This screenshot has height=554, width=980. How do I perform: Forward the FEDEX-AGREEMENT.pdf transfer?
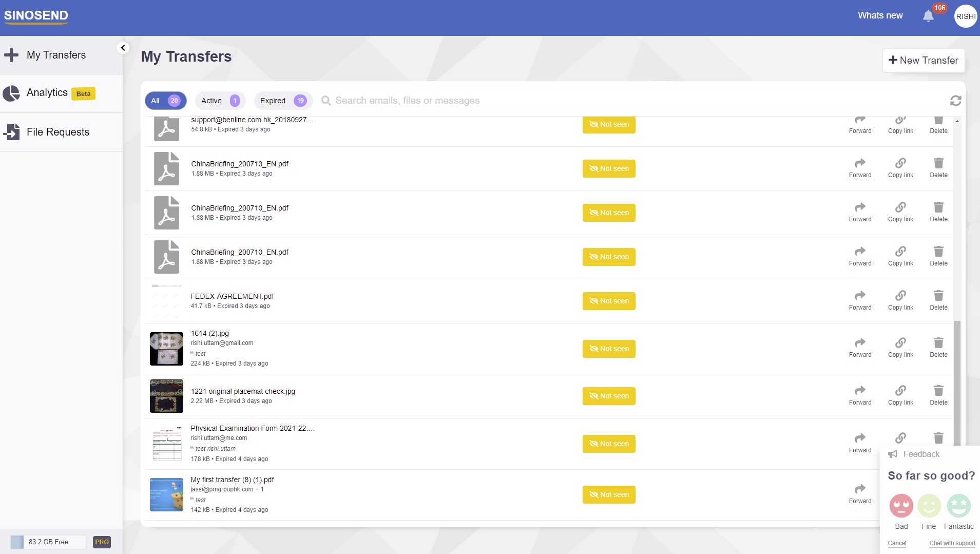859,300
